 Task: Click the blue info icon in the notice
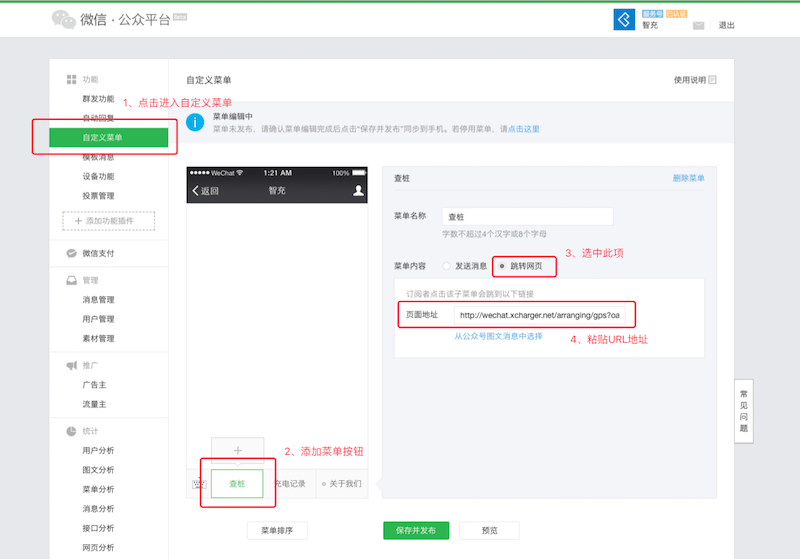[x=195, y=123]
